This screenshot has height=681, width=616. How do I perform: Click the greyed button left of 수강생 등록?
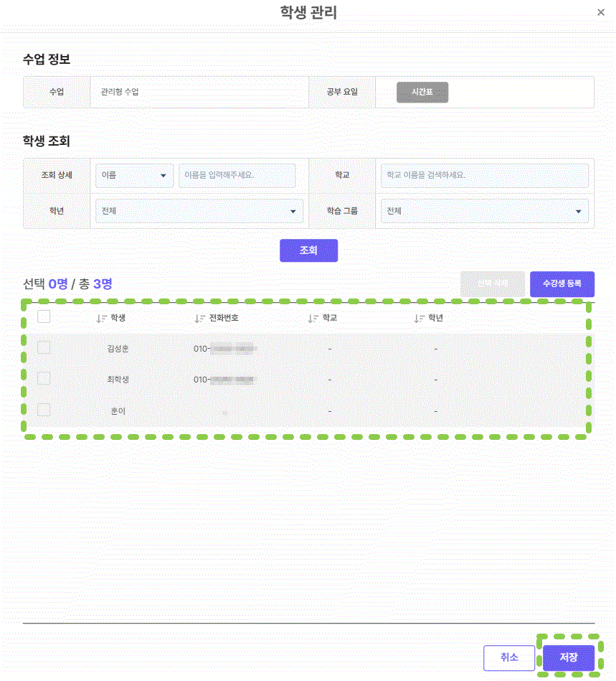coord(492,284)
